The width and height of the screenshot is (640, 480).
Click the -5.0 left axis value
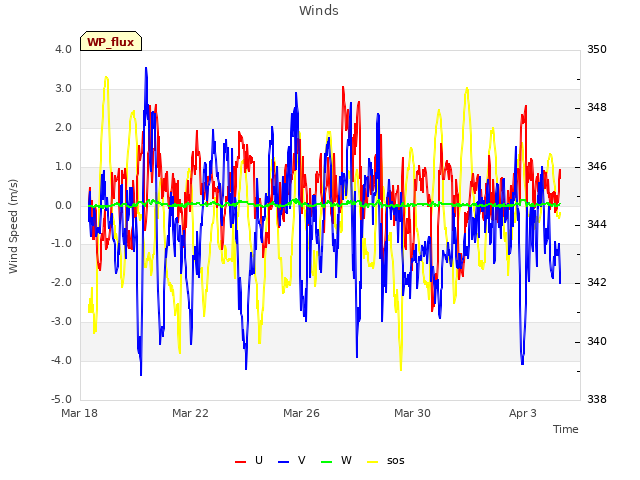click(x=61, y=399)
